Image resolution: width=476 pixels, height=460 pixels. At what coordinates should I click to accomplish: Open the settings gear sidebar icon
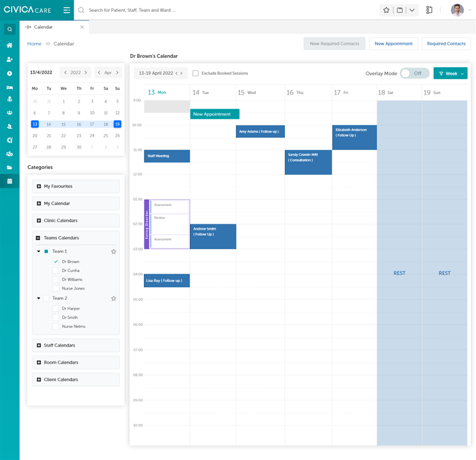[10, 140]
